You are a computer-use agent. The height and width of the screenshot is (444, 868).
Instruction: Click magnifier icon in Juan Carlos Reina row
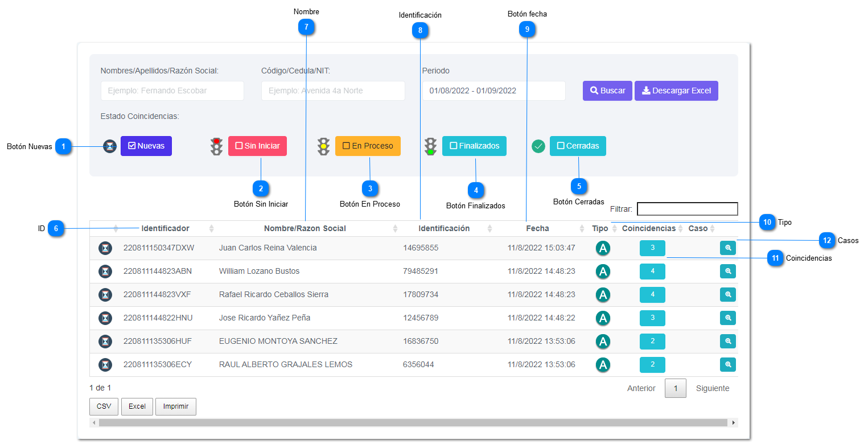pyautogui.click(x=727, y=248)
